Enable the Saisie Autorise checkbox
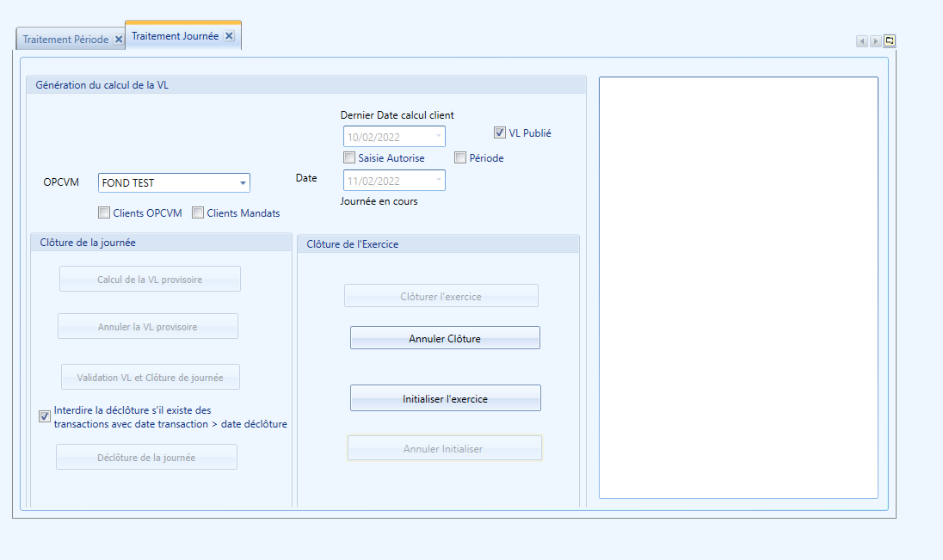This screenshot has width=943, height=560. tap(349, 157)
